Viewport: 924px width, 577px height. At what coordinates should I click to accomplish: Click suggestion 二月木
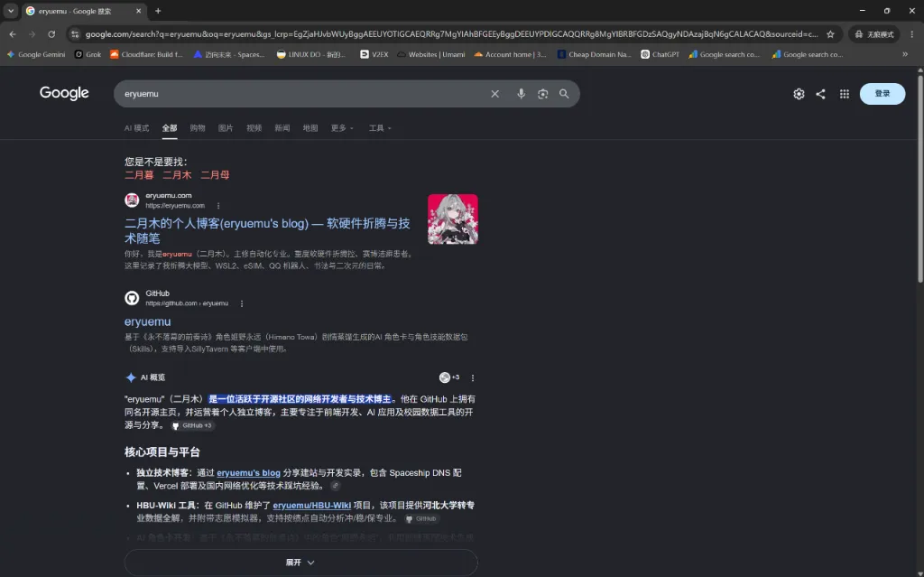(x=177, y=175)
